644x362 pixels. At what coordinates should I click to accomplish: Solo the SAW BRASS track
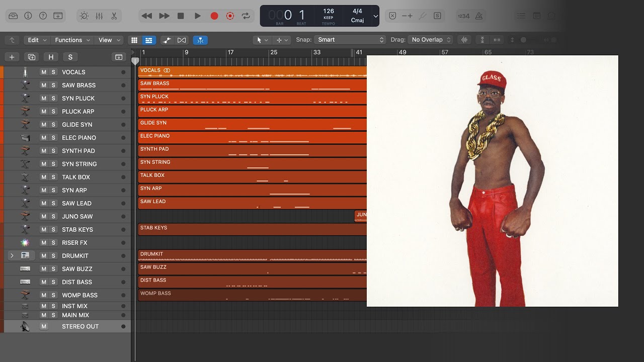coord(53,85)
